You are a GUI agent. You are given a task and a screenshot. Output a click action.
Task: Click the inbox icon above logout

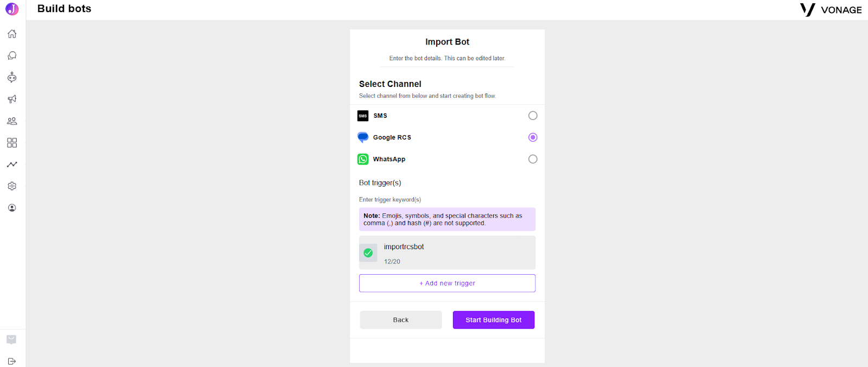pyautogui.click(x=11, y=339)
